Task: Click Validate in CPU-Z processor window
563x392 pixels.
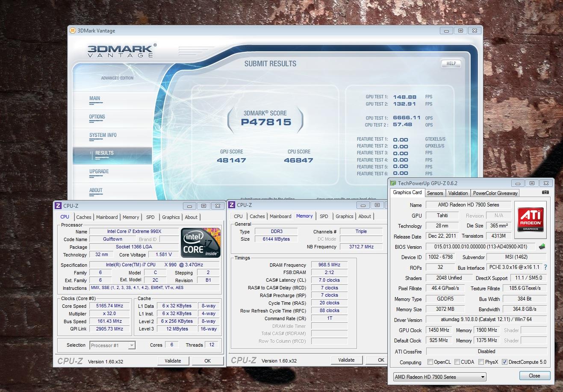Action: click(173, 361)
